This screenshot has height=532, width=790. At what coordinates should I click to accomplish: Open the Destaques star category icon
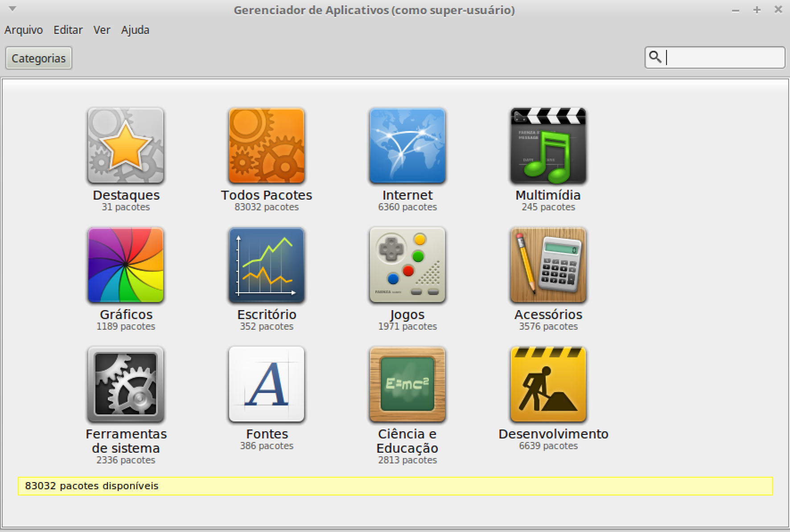pos(126,146)
